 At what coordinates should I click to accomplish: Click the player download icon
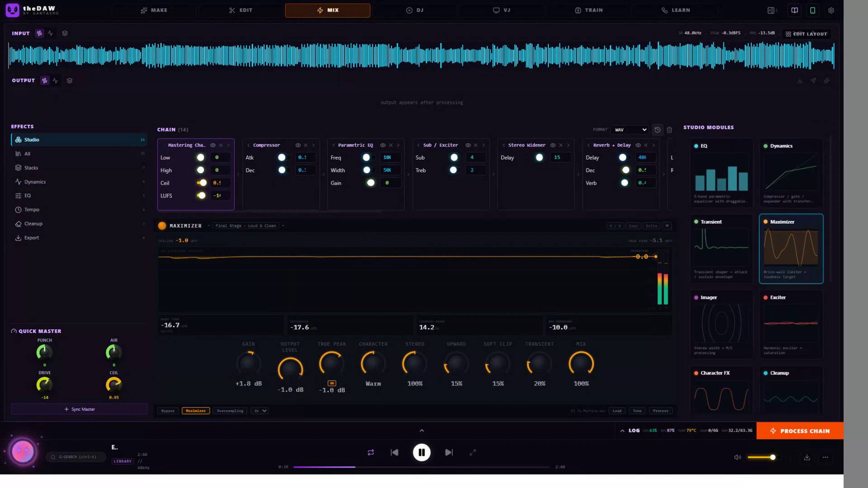pyautogui.click(x=807, y=457)
